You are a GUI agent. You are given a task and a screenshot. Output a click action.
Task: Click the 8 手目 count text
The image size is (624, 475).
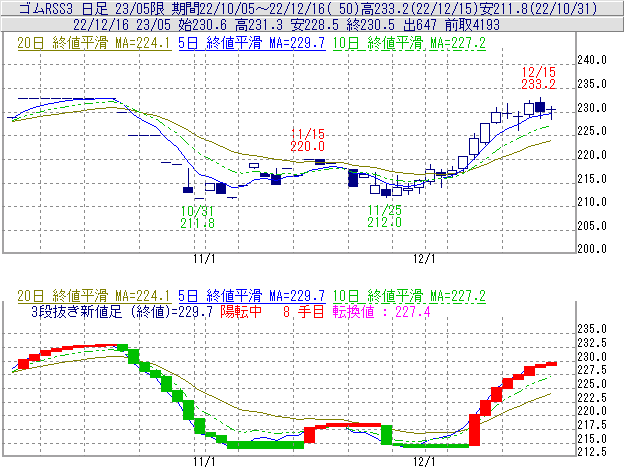click(x=304, y=311)
